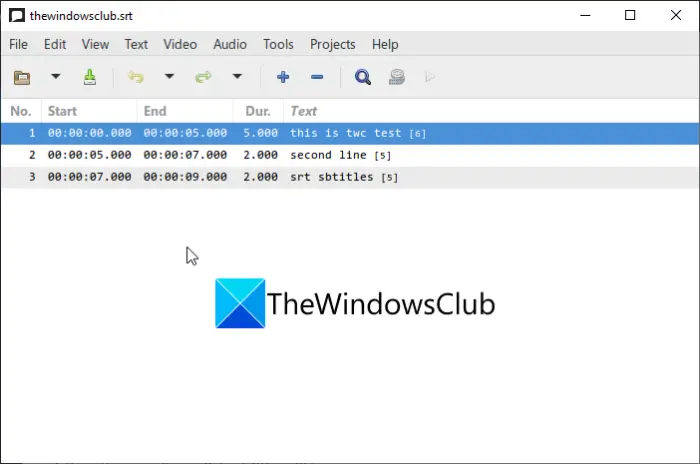This screenshot has width=700, height=464.
Task: Open the Projects menu
Action: point(333,44)
